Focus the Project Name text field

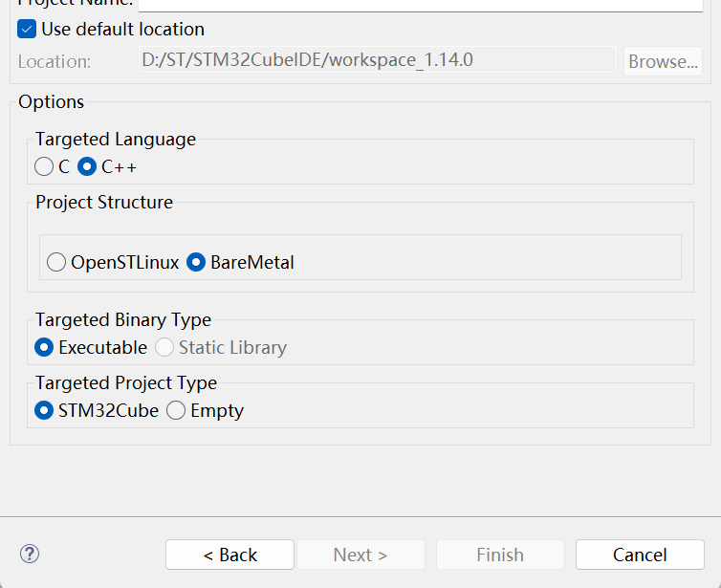421,4
